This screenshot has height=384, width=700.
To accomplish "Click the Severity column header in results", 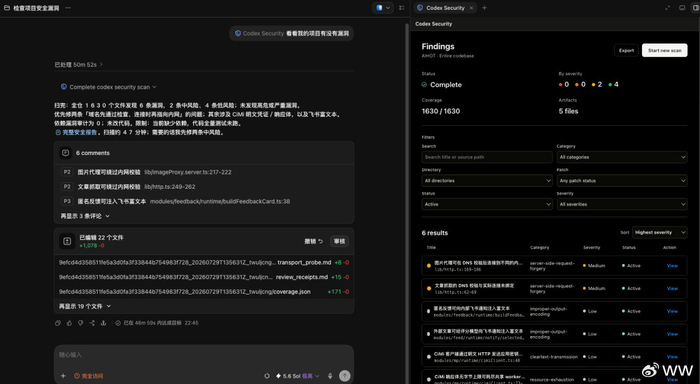I will coord(592,248).
